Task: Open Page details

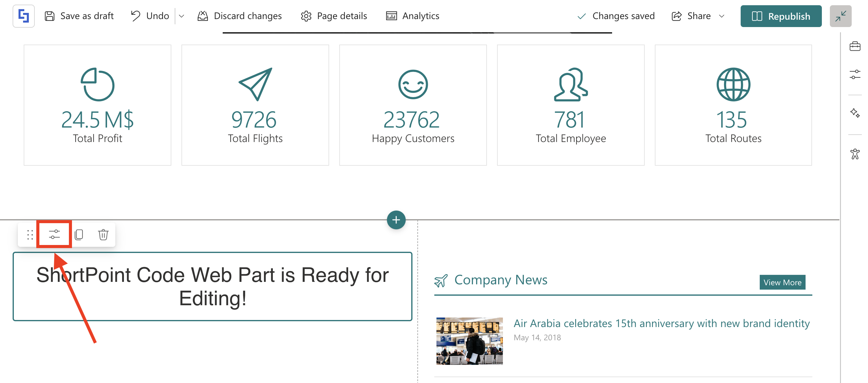Action: click(334, 16)
